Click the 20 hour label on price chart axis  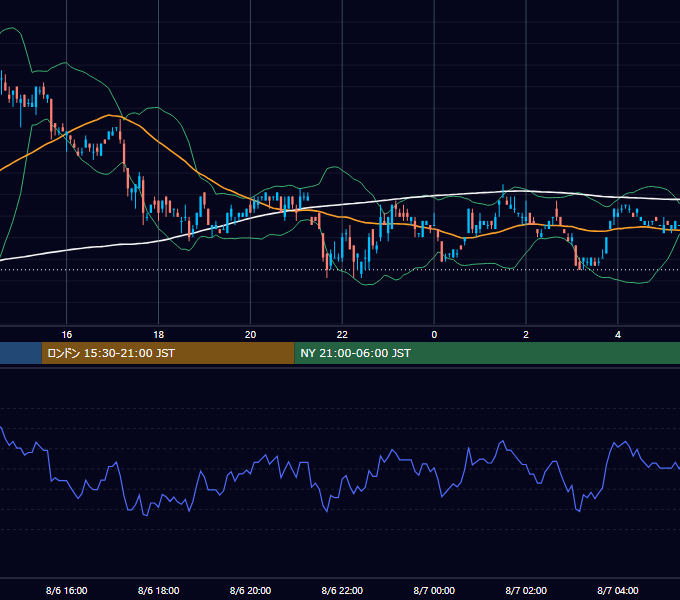[x=250, y=335]
